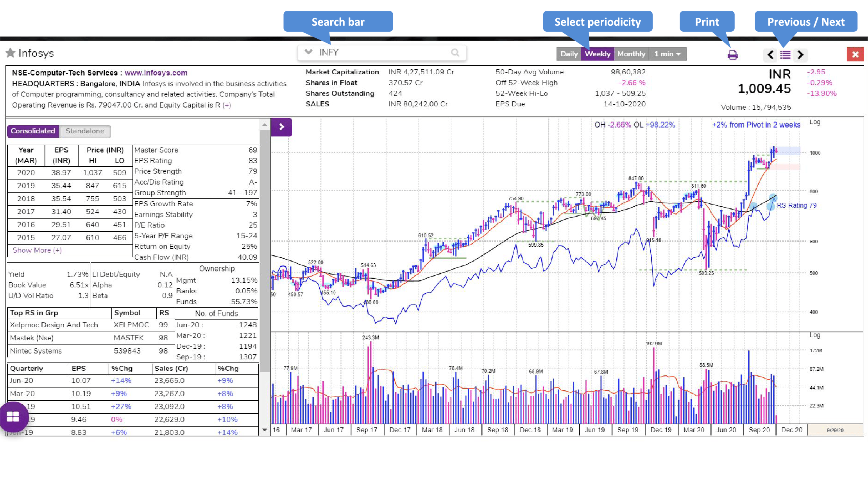Click the Xelpmoc Design And Tech row
The width and height of the screenshot is (868, 479).
pyautogui.click(x=91, y=325)
